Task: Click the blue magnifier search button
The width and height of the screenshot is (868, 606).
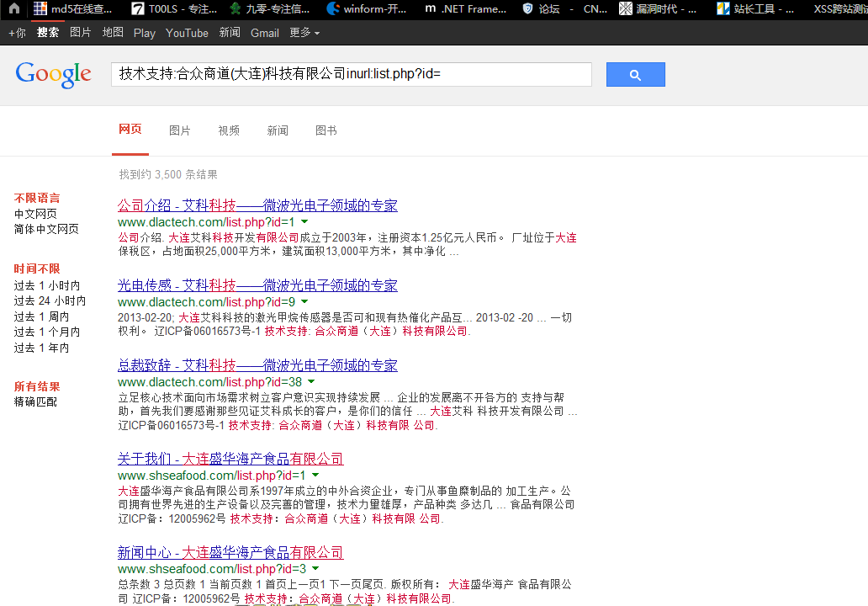Action: (x=636, y=74)
